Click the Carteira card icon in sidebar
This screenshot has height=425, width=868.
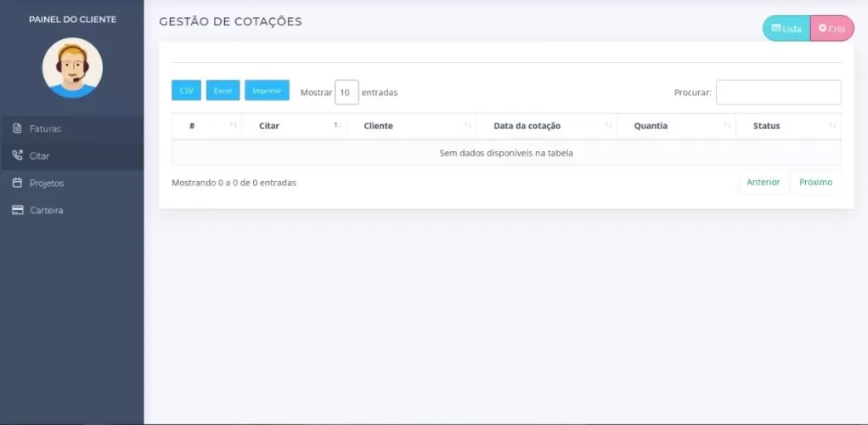pyautogui.click(x=17, y=210)
